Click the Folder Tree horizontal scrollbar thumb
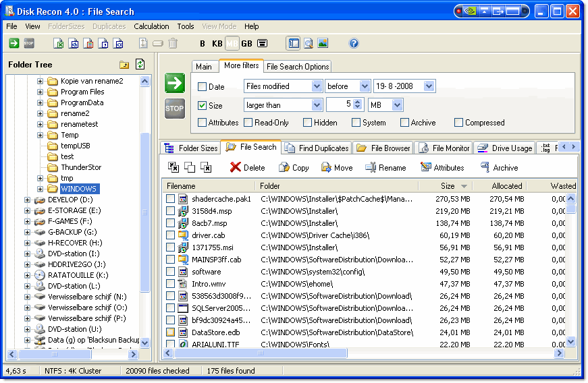Image resolution: width=588 pixels, height=383 pixels. click(x=55, y=354)
